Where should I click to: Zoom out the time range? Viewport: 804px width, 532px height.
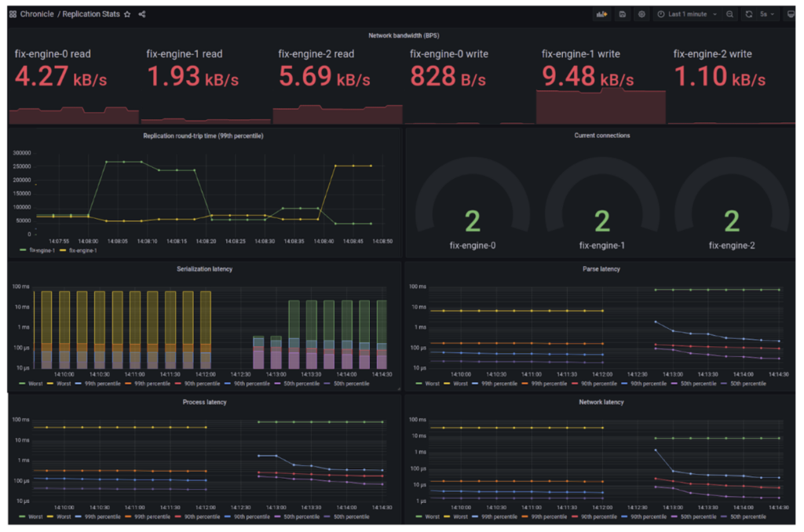729,14
